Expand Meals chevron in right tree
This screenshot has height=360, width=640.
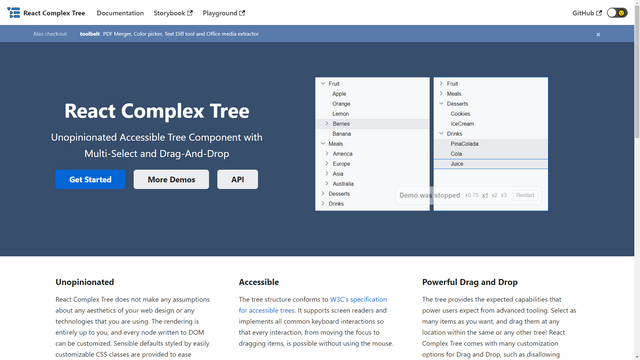click(441, 93)
